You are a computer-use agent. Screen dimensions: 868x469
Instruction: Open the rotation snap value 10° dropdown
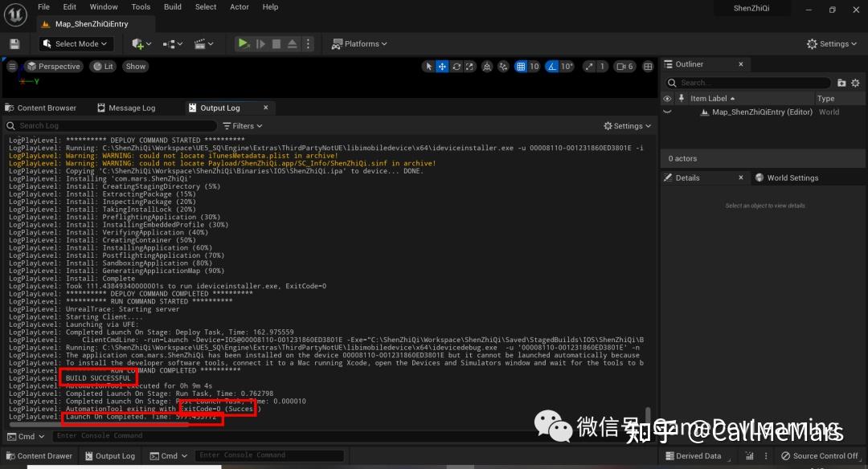click(x=567, y=67)
